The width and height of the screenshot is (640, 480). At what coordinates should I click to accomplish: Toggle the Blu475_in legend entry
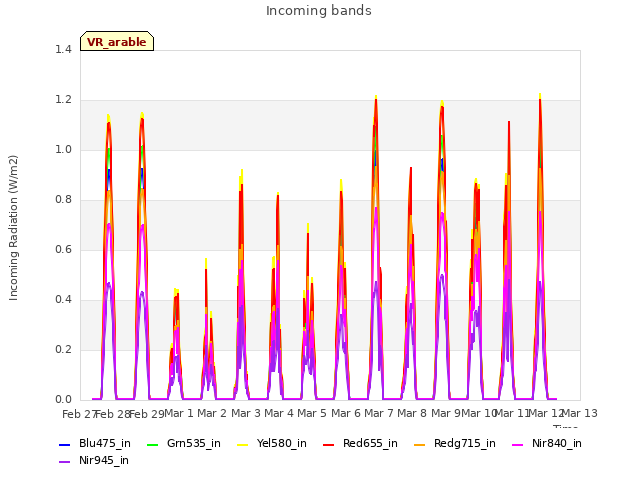click(95, 443)
